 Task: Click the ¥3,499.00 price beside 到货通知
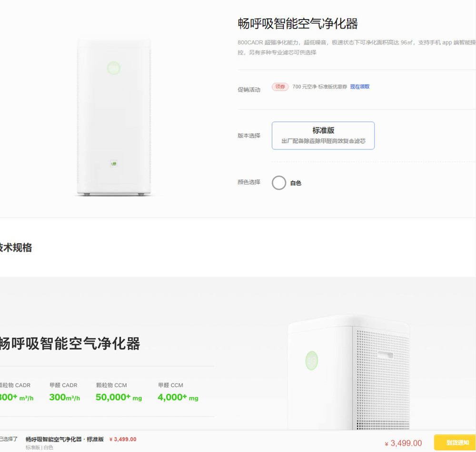pyautogui.click(x=403, y=443)
